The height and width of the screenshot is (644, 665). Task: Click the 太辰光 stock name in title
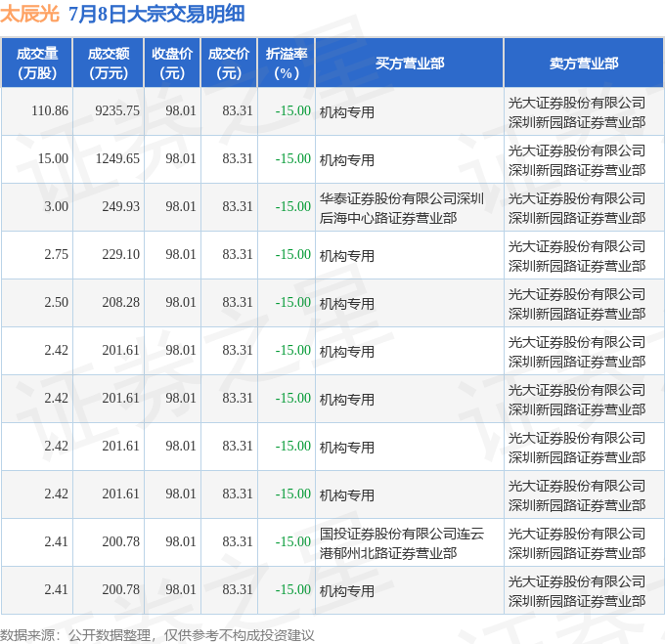[29, 14]
